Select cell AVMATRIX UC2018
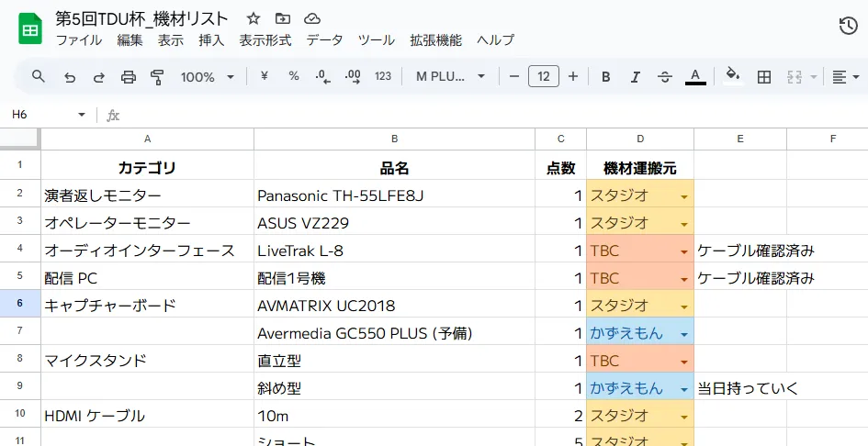Viewport: 868px width, 446px height. pos(394,304)
